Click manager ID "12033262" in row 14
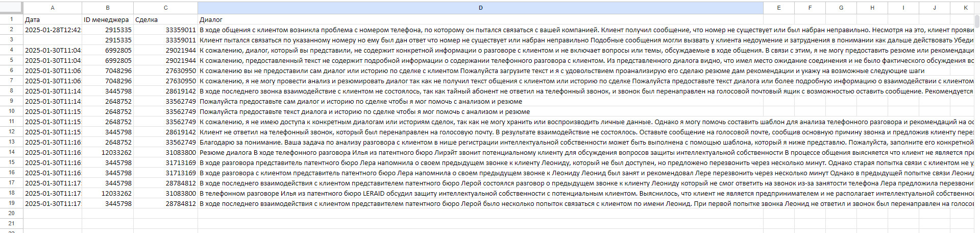Screen dimensions: 980x233 click(108, 152)
